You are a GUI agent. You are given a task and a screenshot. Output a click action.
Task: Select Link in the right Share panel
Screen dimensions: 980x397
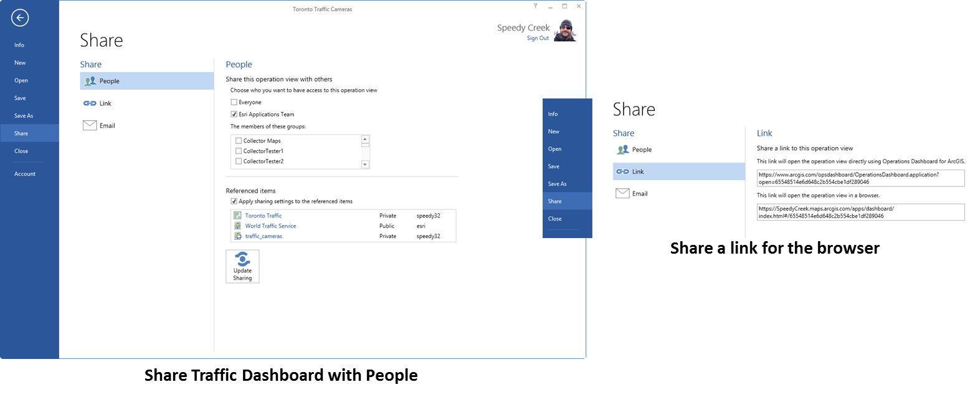point(679,171)
